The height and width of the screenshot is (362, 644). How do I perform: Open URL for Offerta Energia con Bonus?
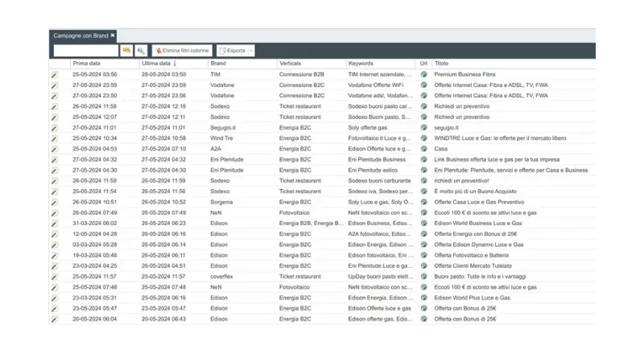pyautogui.click(x=423, y=234)
